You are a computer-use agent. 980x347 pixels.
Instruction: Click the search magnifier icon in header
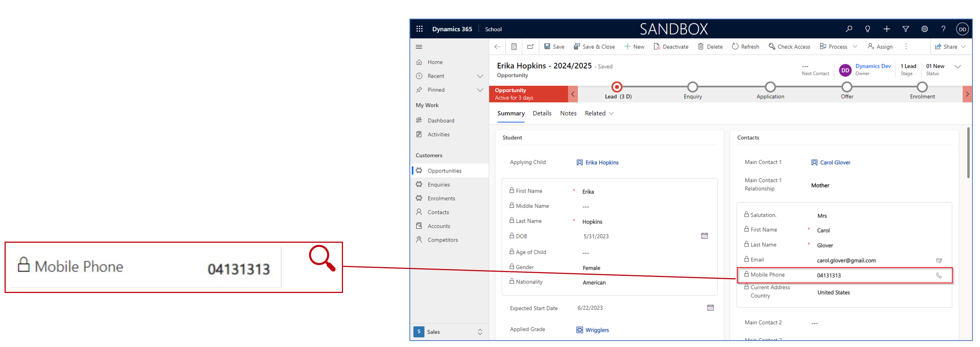[849, 29]
